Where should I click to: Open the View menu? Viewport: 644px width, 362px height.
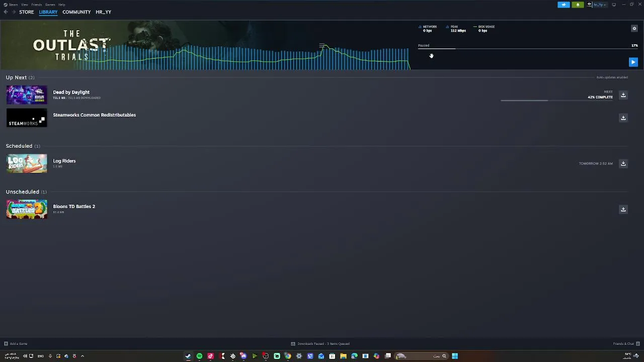24,5
